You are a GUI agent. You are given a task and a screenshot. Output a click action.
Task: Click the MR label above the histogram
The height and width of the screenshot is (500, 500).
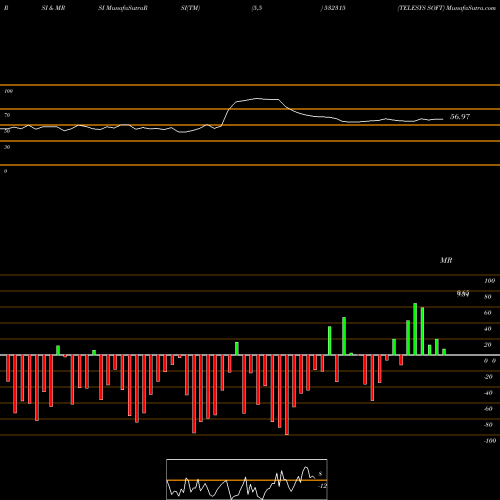[446, 260]
